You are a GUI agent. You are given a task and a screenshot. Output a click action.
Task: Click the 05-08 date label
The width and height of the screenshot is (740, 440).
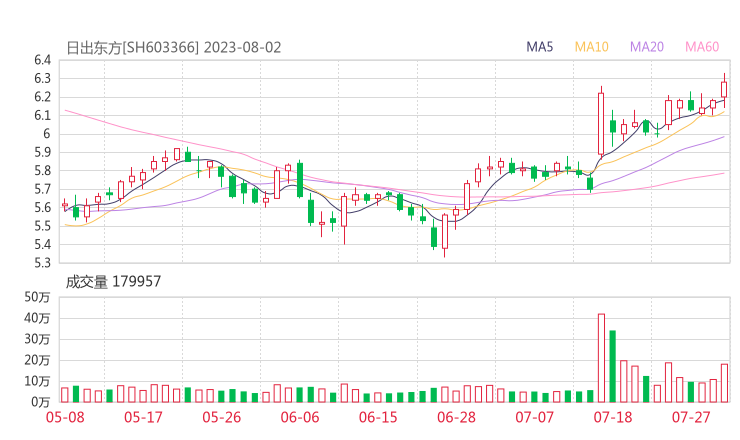click(x=65, y=417)
